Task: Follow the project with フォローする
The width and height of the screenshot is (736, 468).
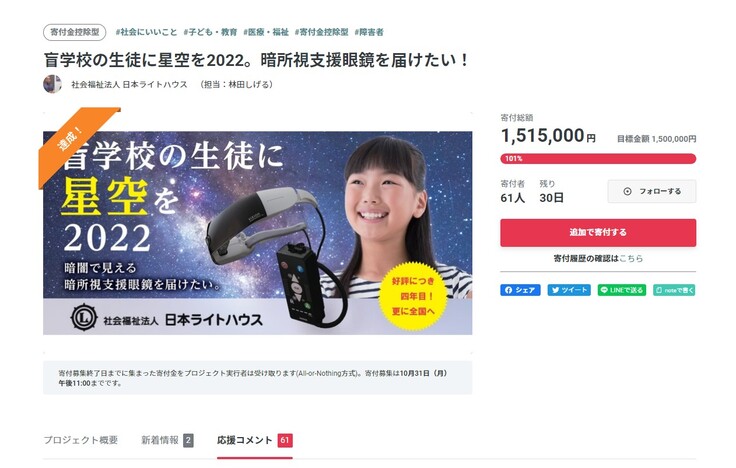Action: tap(652, 191)
